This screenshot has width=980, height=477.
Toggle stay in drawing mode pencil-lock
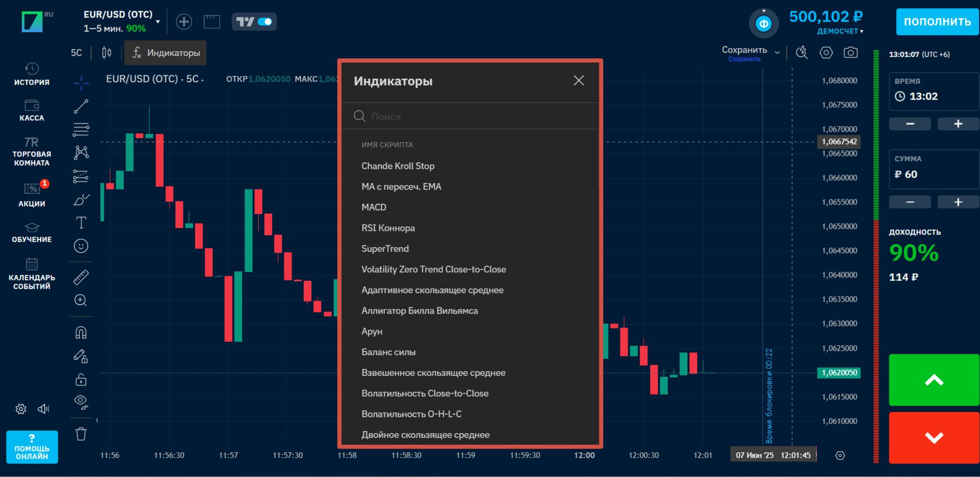pos(81,356)
